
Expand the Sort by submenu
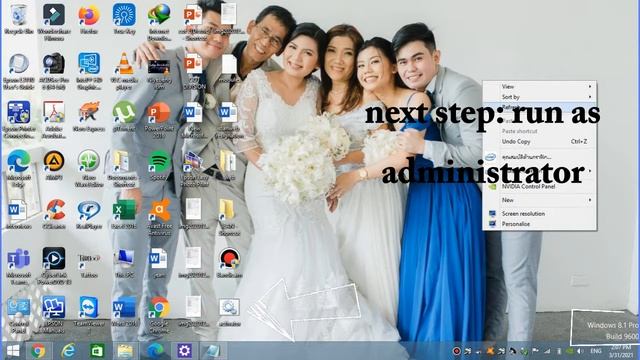[540, 97]
